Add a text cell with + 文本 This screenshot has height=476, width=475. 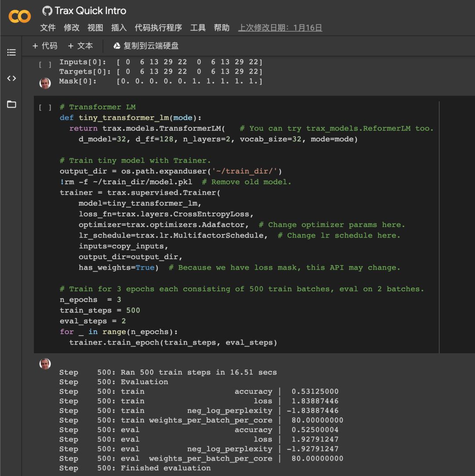[x=80, y=46]
